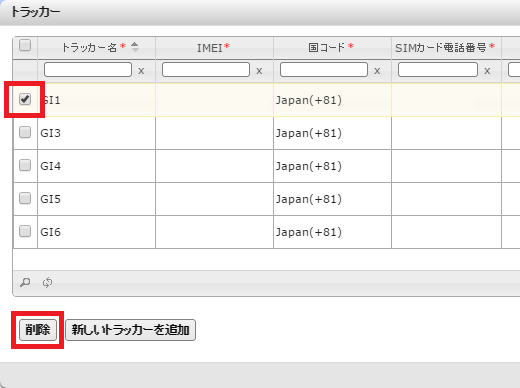Sort by トラッカー名 using the sort arrows

tap(135, 47)
